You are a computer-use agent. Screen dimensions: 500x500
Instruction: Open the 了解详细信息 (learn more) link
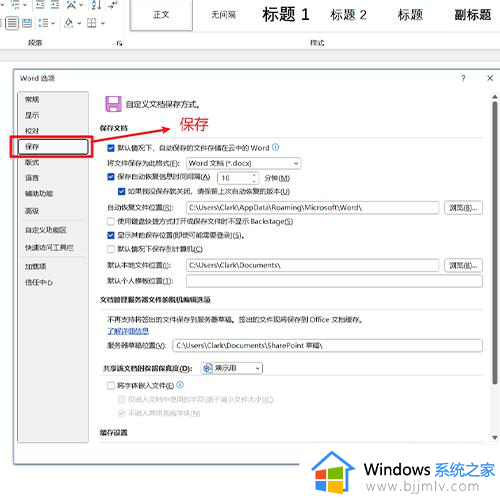point(128,331)
